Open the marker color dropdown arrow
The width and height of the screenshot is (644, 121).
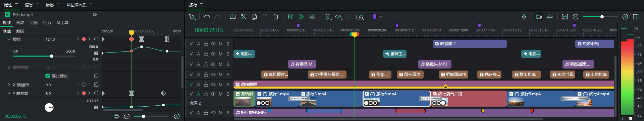click(381, 17)
